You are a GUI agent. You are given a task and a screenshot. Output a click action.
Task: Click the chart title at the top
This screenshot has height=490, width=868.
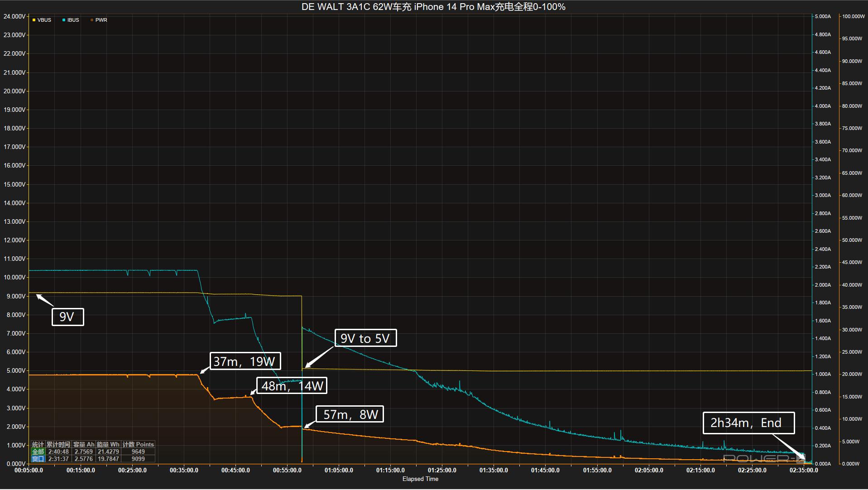pos(433,7)
